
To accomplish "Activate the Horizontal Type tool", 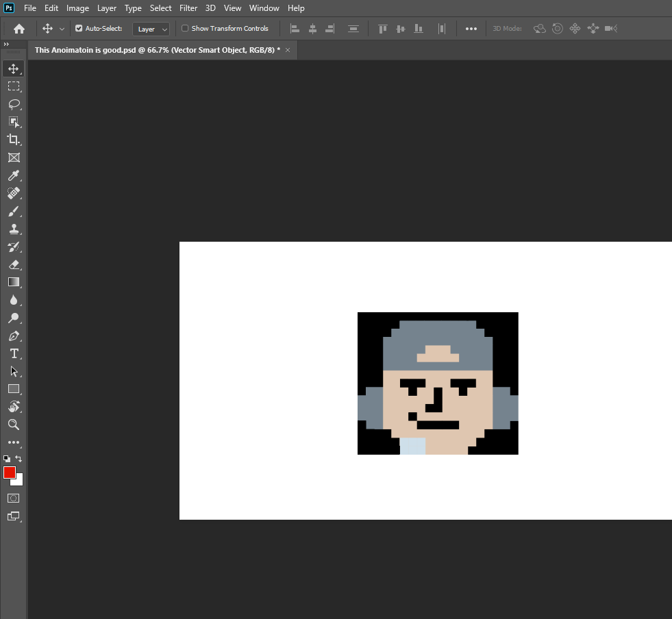I will point(14,353).
